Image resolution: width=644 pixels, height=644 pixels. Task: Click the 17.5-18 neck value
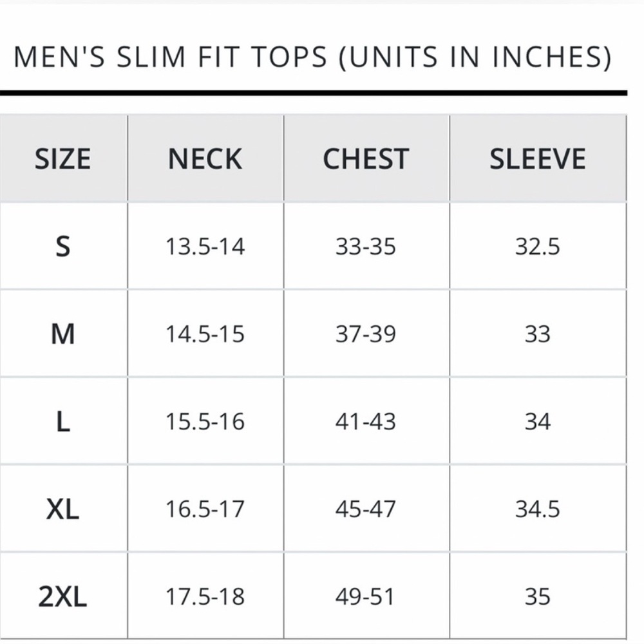[x=205, y=597]
